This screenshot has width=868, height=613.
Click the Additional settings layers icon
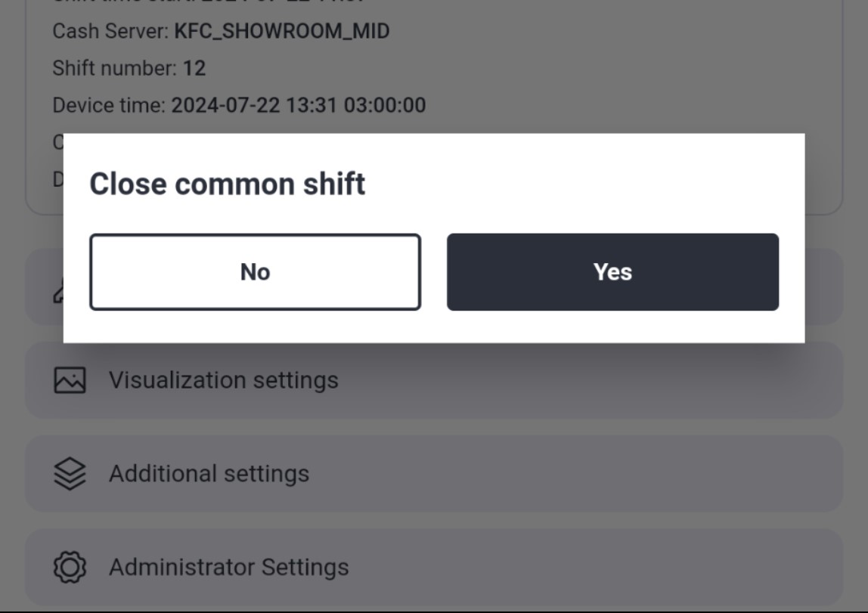click(70, 474)
